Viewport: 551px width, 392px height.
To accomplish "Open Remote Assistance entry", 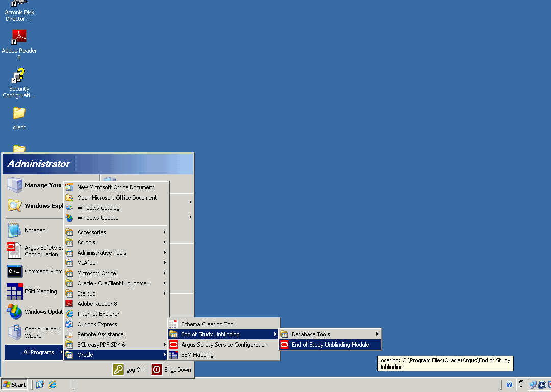I will [116, 334].
